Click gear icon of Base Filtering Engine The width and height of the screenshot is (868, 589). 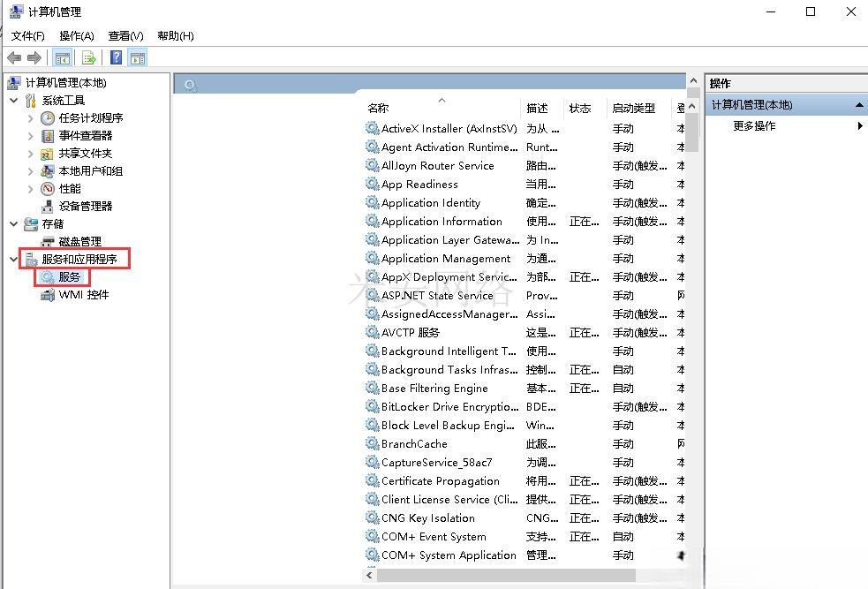[372, 388]
